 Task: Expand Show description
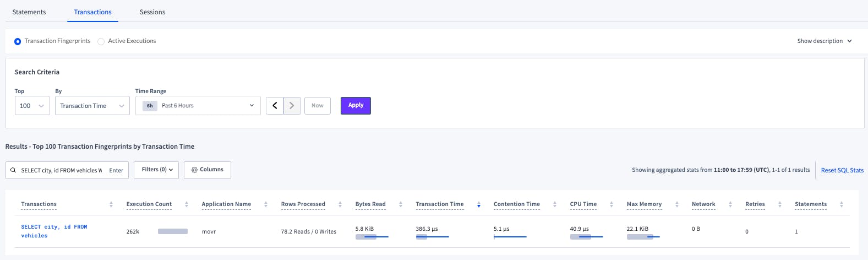click(824, 41)
